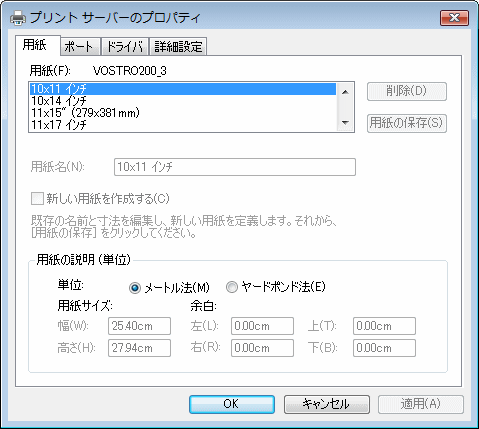The height and width of the screenshot is (429, 479).
Task: Select 10x14 インチ in the paper list
Action: (183, 101)
